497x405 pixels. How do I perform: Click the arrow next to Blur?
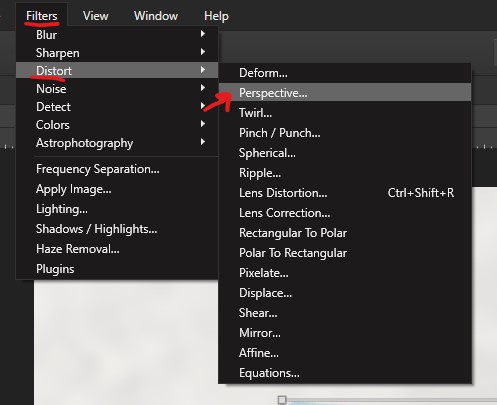click(x=203, y=34)
